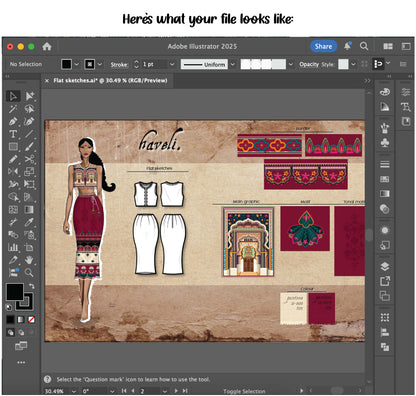Image resolution: width=416 pixels, height=396 pixels.
Task: Open the brush definition dropdown arrow
Action: tap(291, 64)
